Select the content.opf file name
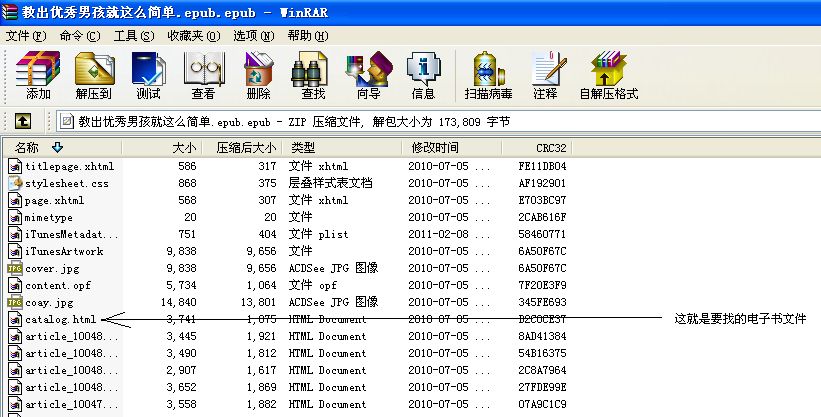Viewport: 821px width, 417px height. [58, 286]
